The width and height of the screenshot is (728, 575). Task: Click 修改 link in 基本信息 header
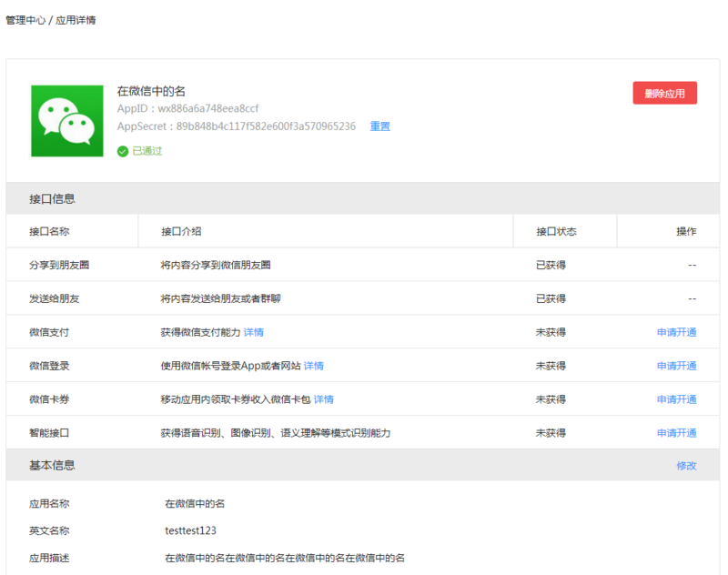point(687,466)
